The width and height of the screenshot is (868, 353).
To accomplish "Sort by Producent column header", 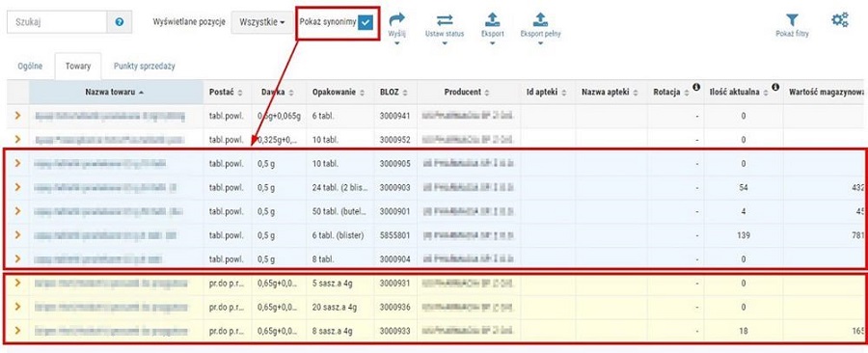I will [x=469, y=93].
